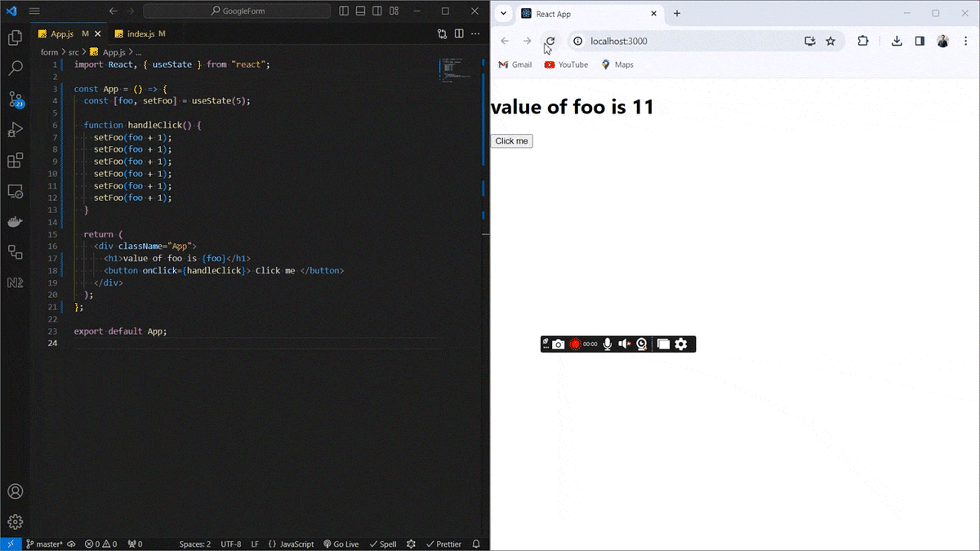Mute the speaker in the recording toolbar
980x551 pixels.
(625, 344)
